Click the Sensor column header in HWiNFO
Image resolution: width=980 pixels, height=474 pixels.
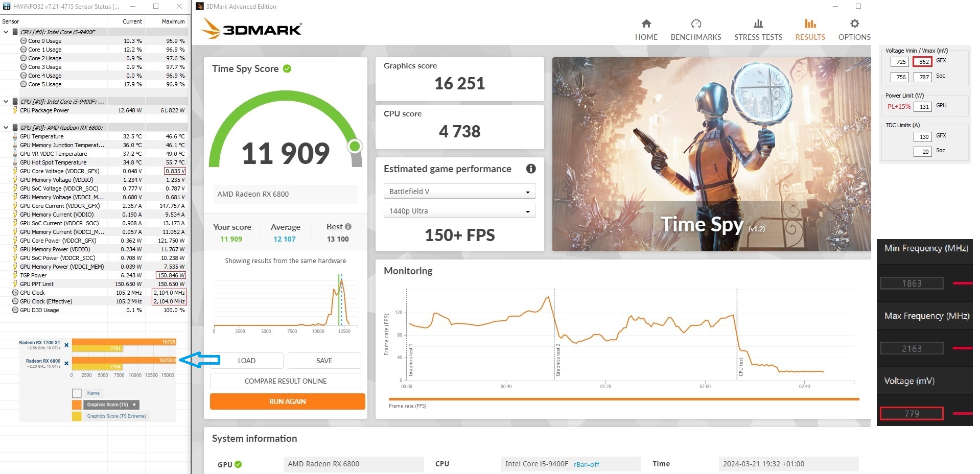53,21
